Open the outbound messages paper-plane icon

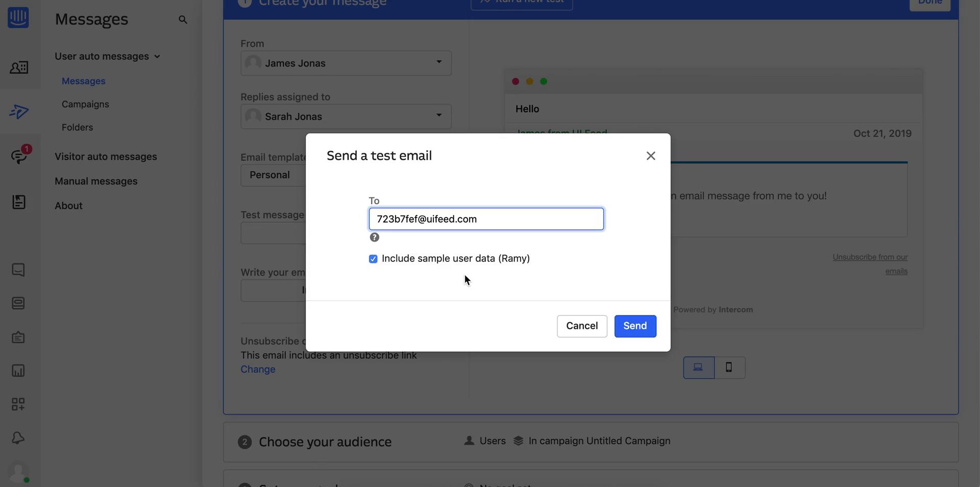click(19, 112)
